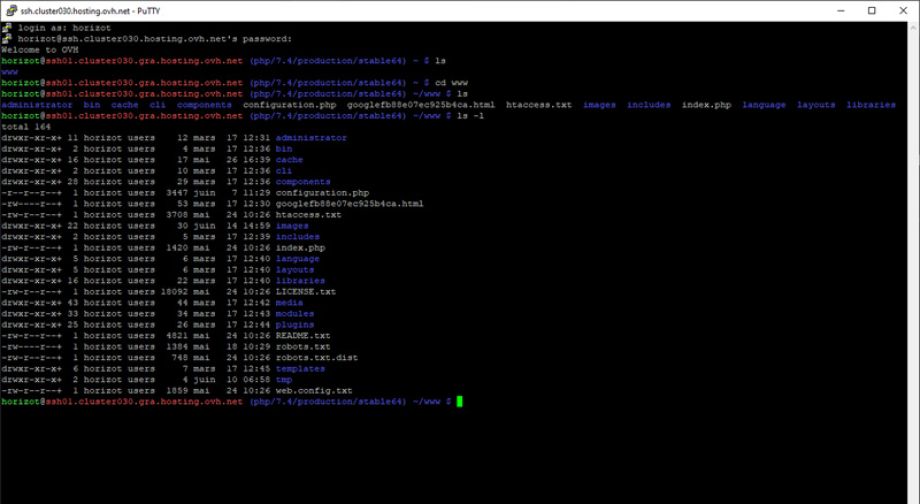The height and width of the screenshot is (504, 920).
Task: Select 'administrator' in the ls -l listing
Action: tap(311, 138)
